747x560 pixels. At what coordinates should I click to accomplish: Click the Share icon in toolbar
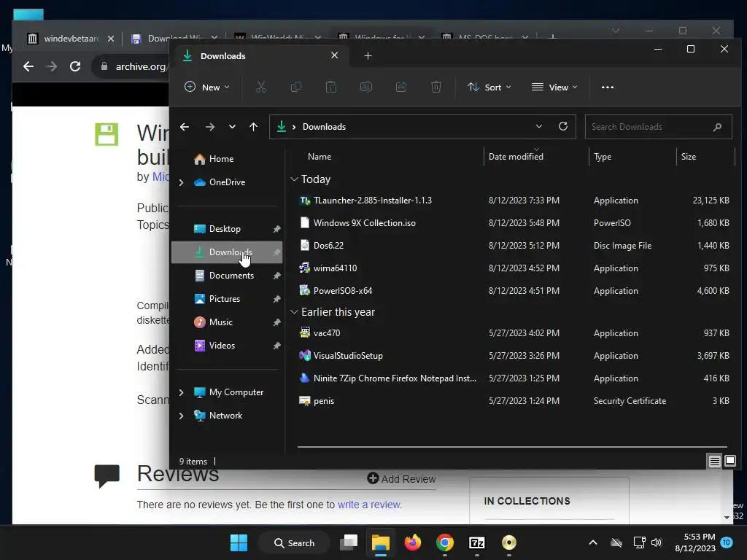tap(401, 87)
